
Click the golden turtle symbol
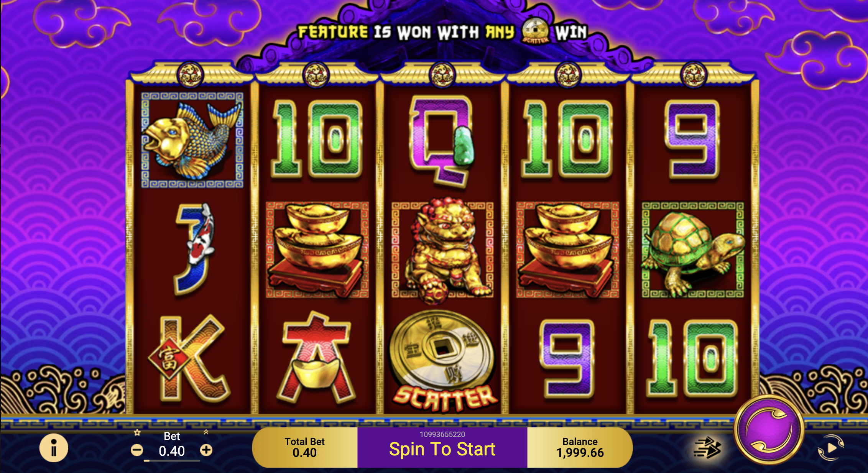[693, 250]
